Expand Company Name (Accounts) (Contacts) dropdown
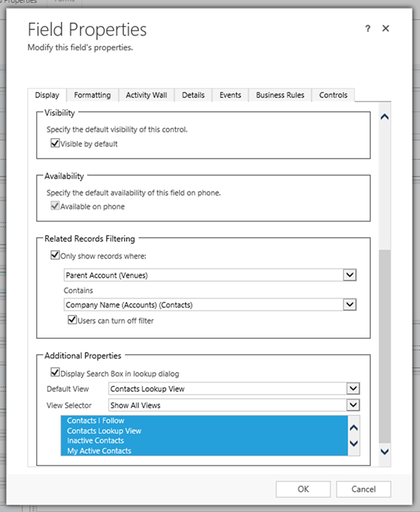 pyautogui.click(x=351, y=305)
